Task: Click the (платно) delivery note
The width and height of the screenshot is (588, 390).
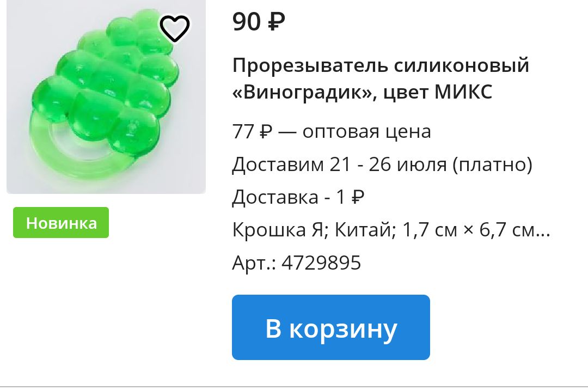Action: [x=492, y=164]
